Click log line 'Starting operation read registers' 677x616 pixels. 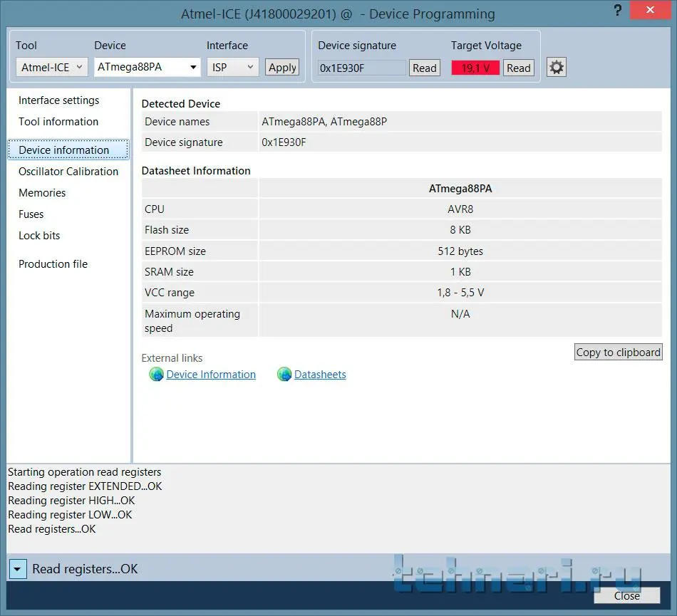point(85,472)
